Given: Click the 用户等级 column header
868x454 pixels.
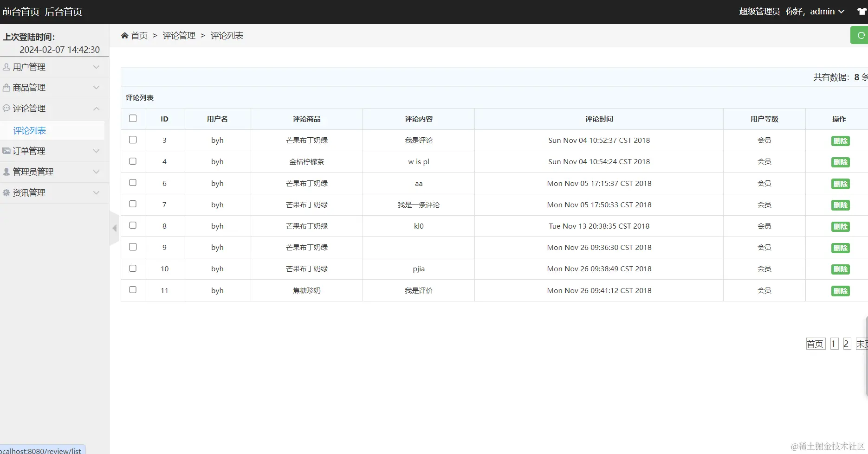Looking at the screenshot, I should point(764,119).
